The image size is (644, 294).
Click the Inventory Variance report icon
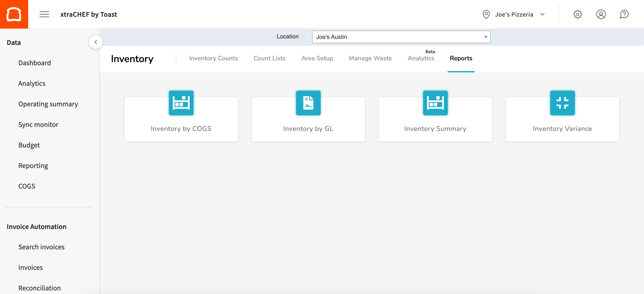tap(562, 103)
